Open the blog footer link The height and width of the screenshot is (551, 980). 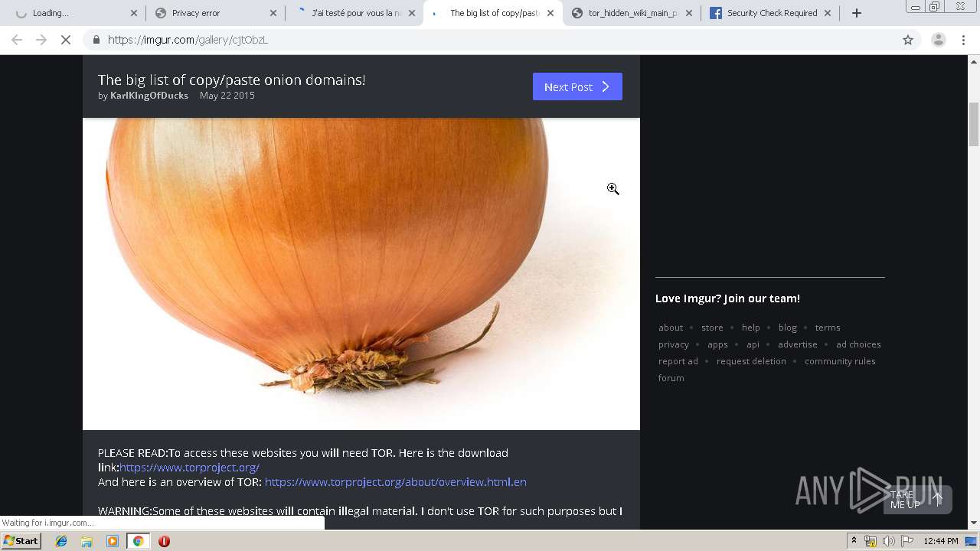click(788, 328)
